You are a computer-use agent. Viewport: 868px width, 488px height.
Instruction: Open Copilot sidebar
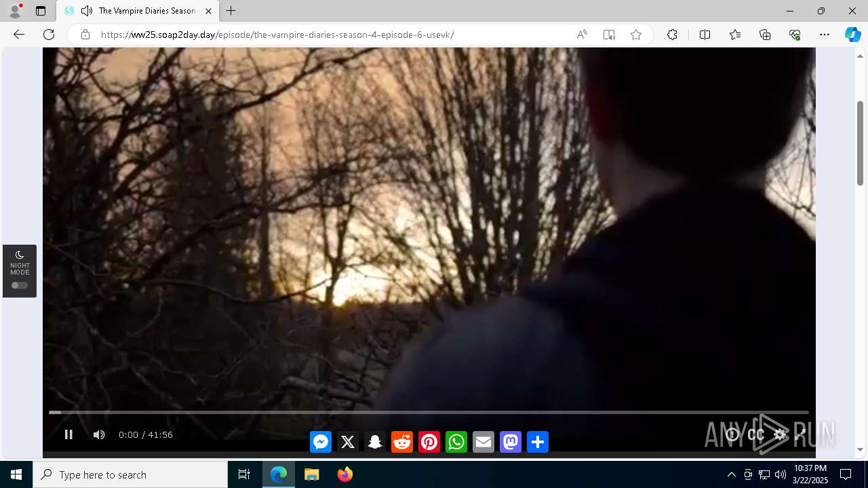(852, 35)
